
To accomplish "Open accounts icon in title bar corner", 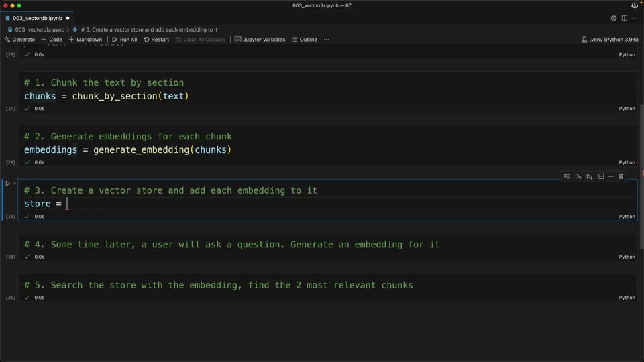I will pos(635,5).
